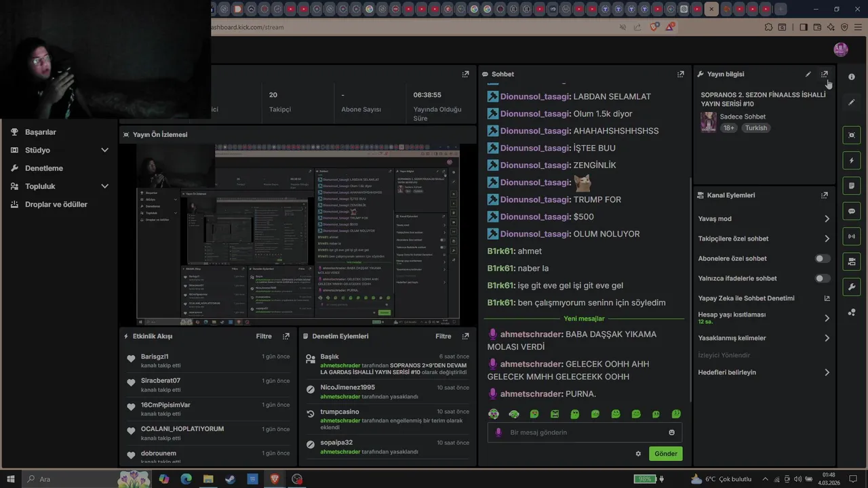The width and height of the screenshot is (868, 488).
Task: Open the profile avatar at top right
Action: (841, 49)
